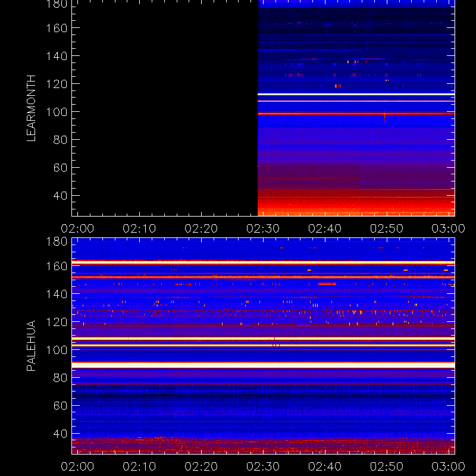Select the 02:20 label under the Learmonth plot
476x476 pixels.
[x=201, y=228]
